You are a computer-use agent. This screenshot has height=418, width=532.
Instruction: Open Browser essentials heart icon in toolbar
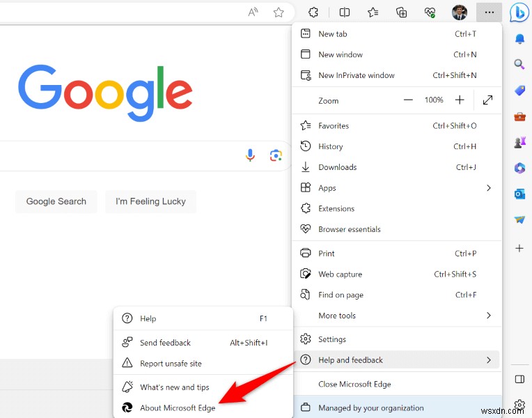click(430, 13)
